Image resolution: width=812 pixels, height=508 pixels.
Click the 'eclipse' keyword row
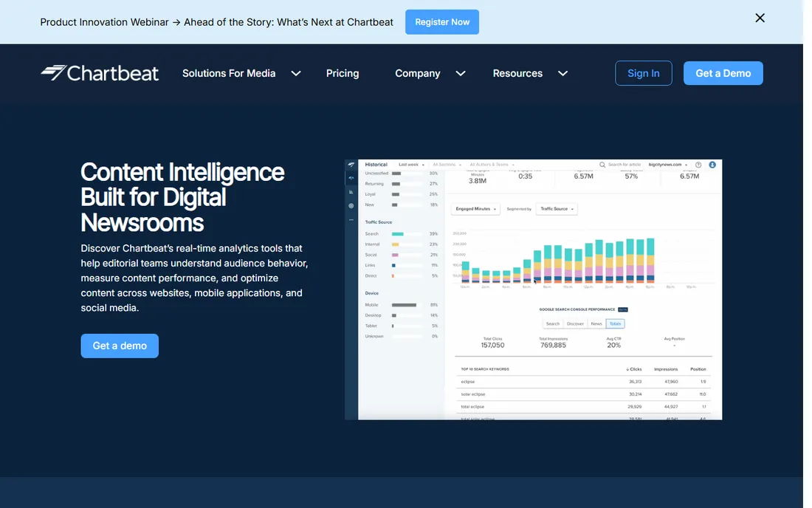point(584,382)
